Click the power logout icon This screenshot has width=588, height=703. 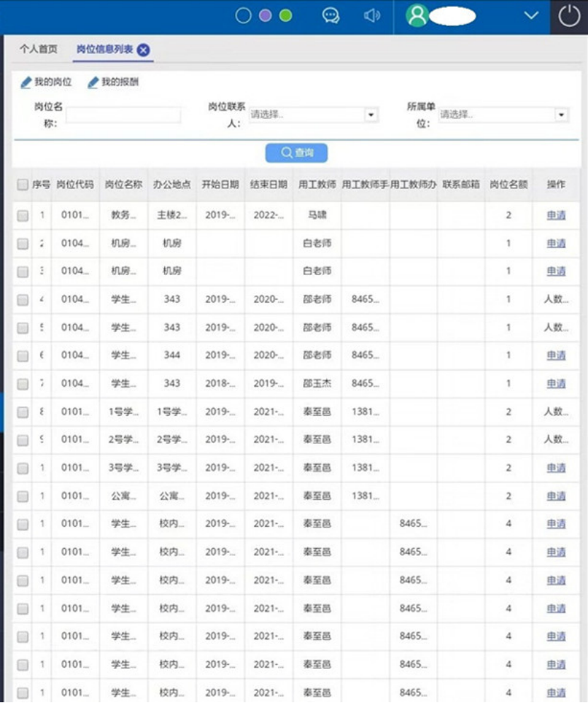(570, 17)
